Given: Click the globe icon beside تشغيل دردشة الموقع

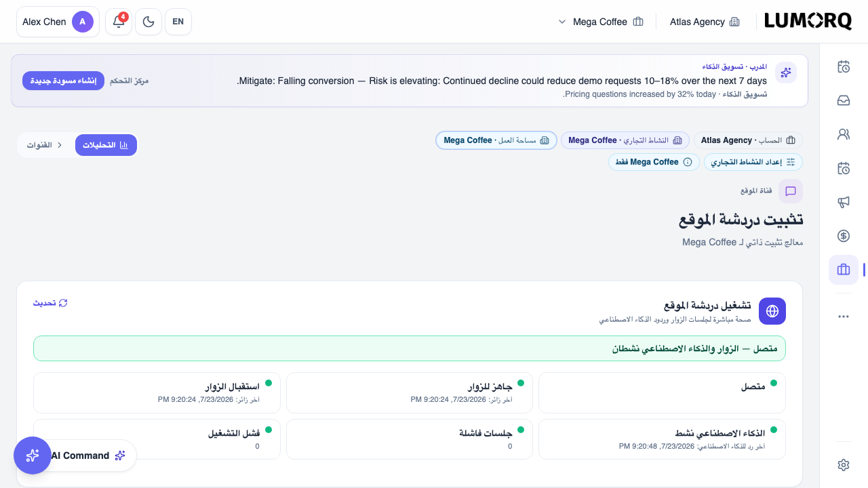Looking at the screenshot, I should coord(772,311).
